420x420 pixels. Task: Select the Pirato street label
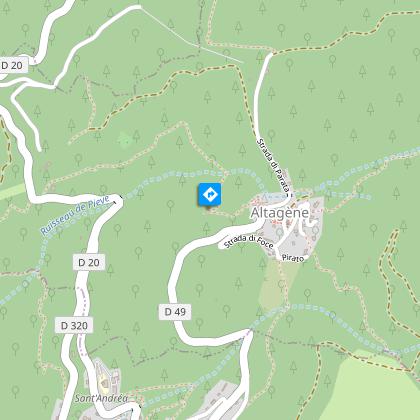[293, 258]
